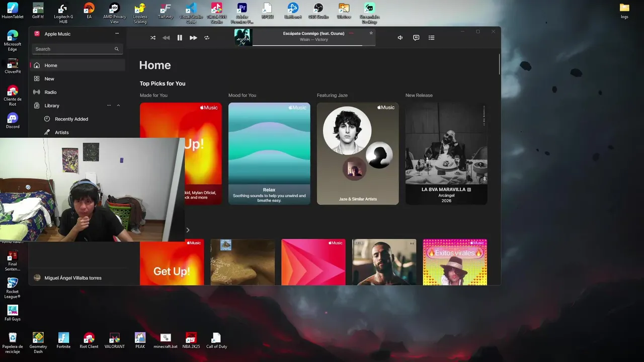Open VALORANT desktop shortcut

point(115,340)
